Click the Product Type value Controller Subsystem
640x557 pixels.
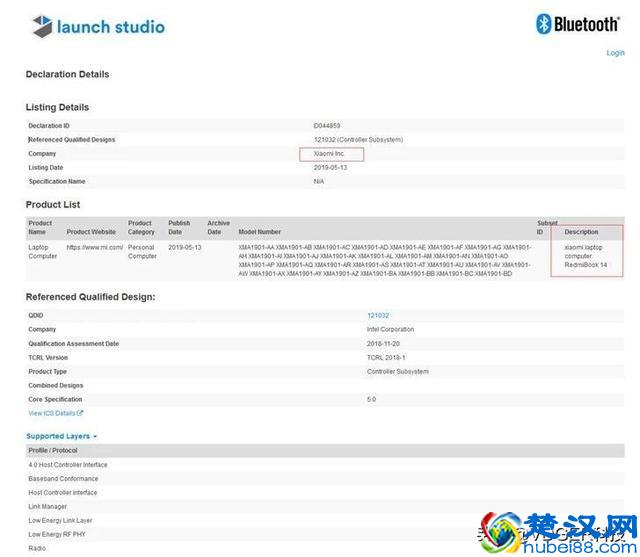[x=398, y=371]
